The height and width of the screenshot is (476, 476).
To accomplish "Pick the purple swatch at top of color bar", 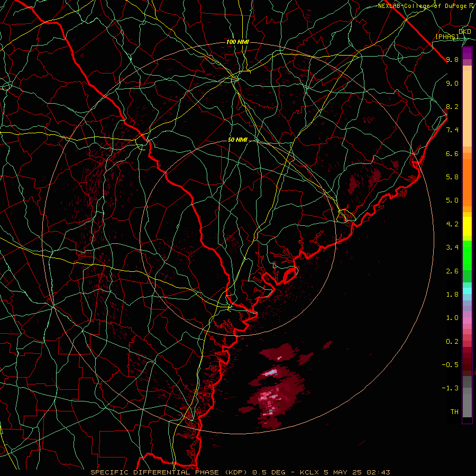I will [x=467, y=53].
